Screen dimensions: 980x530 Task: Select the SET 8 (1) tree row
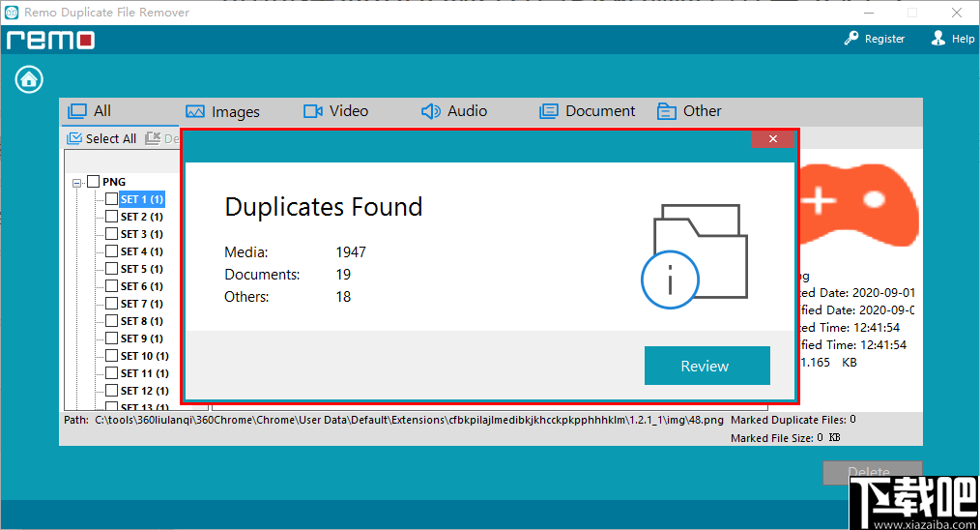click(x=142, y=321)
